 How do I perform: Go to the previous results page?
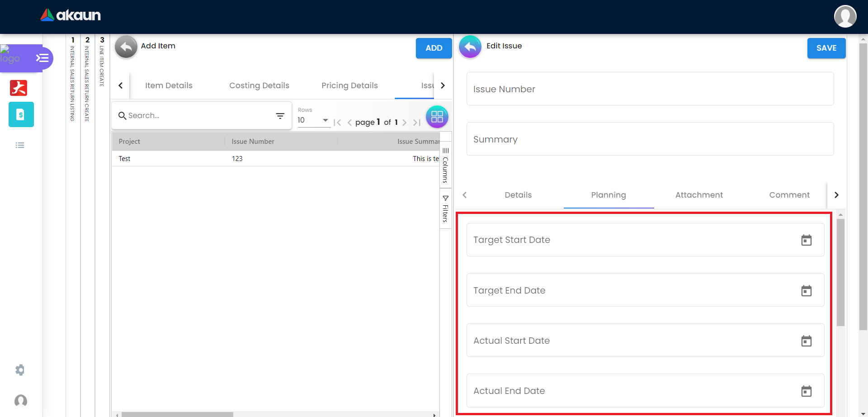(x=349, y=123)
